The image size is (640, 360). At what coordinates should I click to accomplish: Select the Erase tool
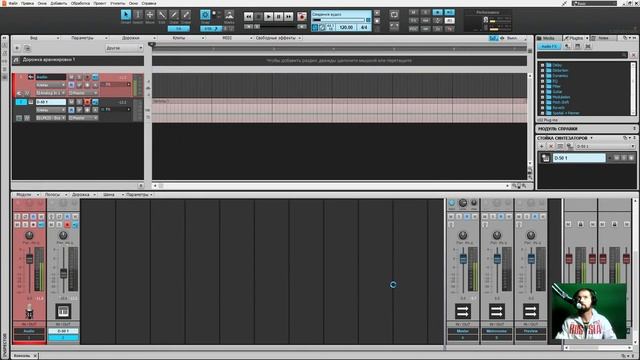click(186, 16)
